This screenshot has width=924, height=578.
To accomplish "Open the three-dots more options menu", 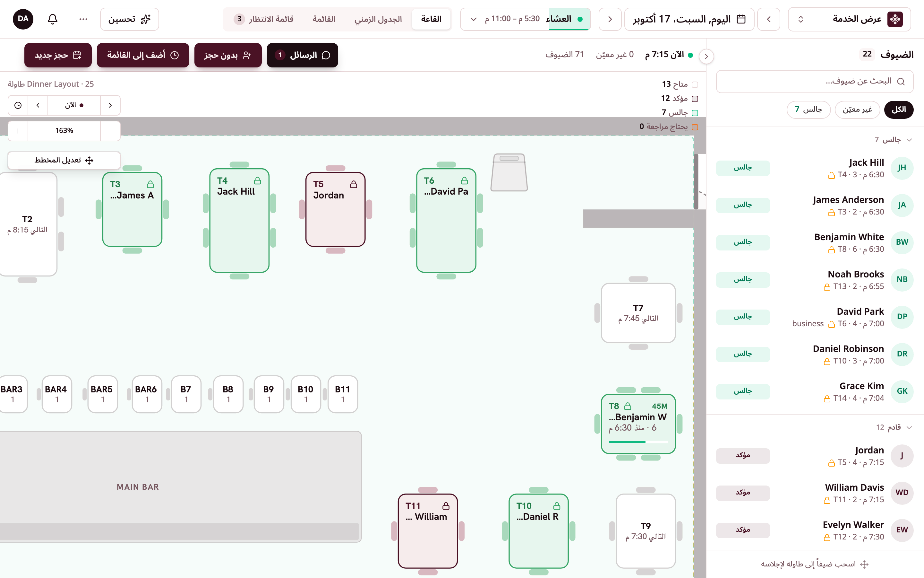I will [83, 19].
